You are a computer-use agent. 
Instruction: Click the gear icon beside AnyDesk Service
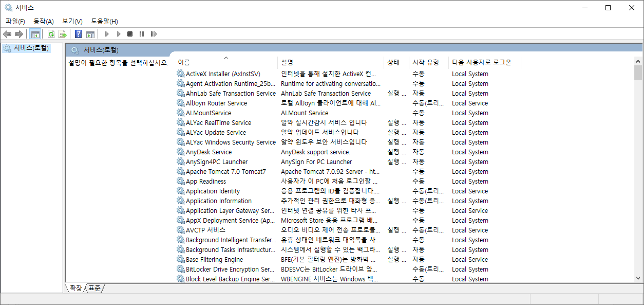[180, 152]
